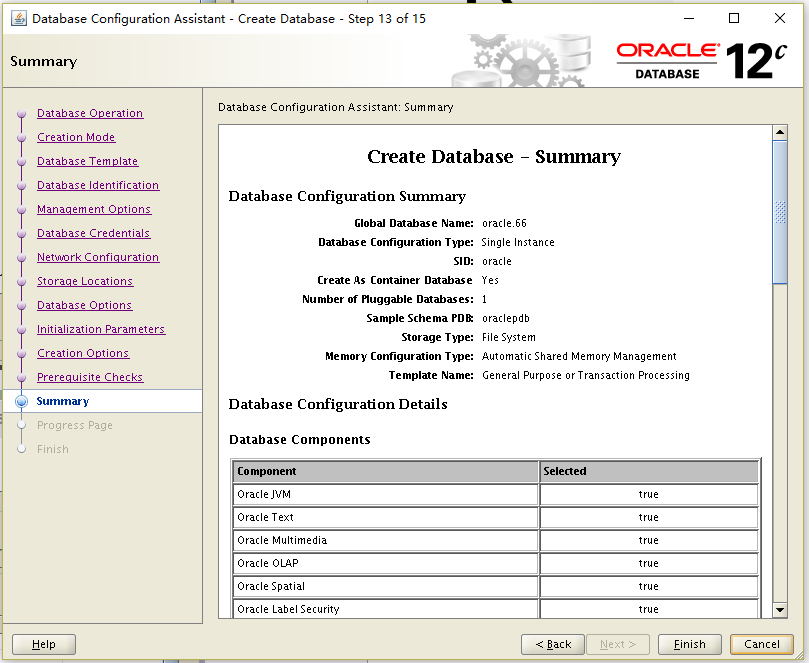This screenshot has width=809, height=663.
Task: Click the Database Configuration Details heading
Action: point(338,404)
